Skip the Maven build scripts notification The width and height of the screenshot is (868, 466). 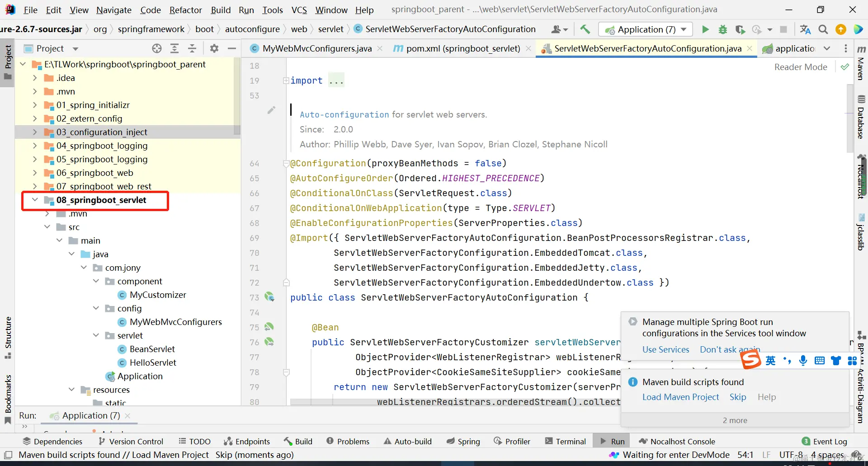coord(738,397)
